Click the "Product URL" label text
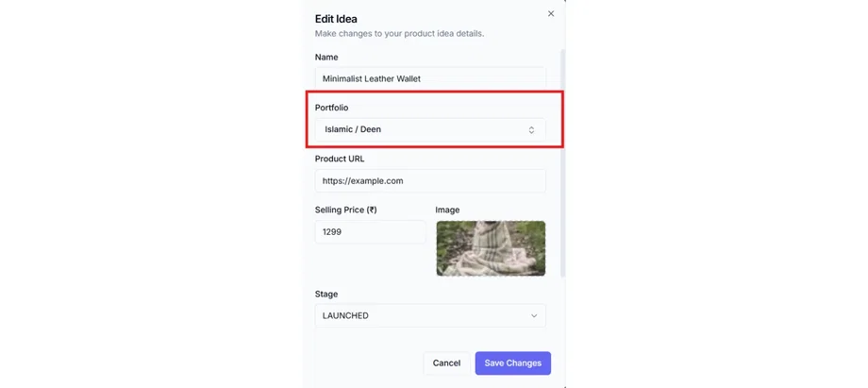Image resolution: width=868 pixels, height=388 pixels. [340, 159]
